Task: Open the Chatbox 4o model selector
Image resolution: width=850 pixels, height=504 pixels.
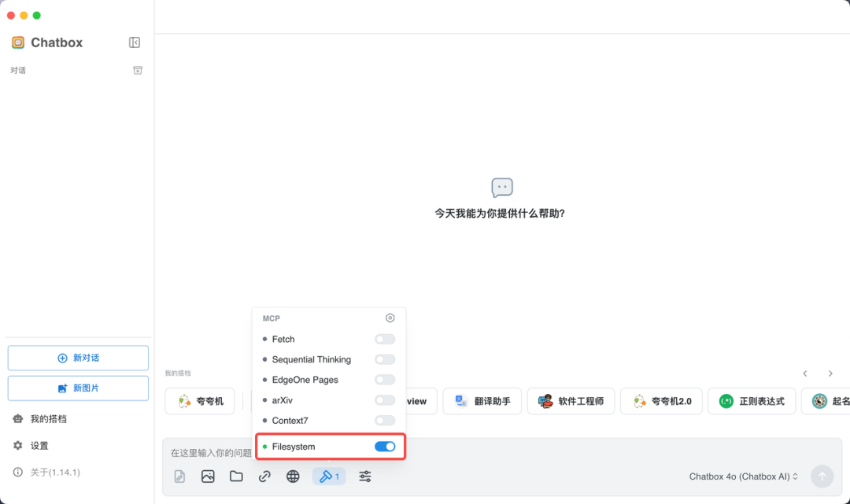Action: click(738, 476)
